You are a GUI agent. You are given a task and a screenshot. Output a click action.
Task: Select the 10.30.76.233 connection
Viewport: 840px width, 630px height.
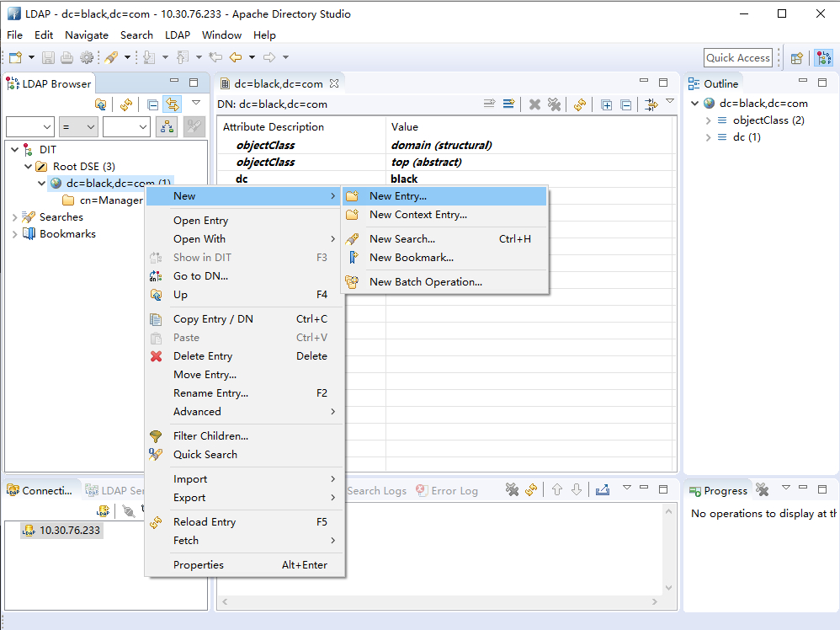pos(61,531)
